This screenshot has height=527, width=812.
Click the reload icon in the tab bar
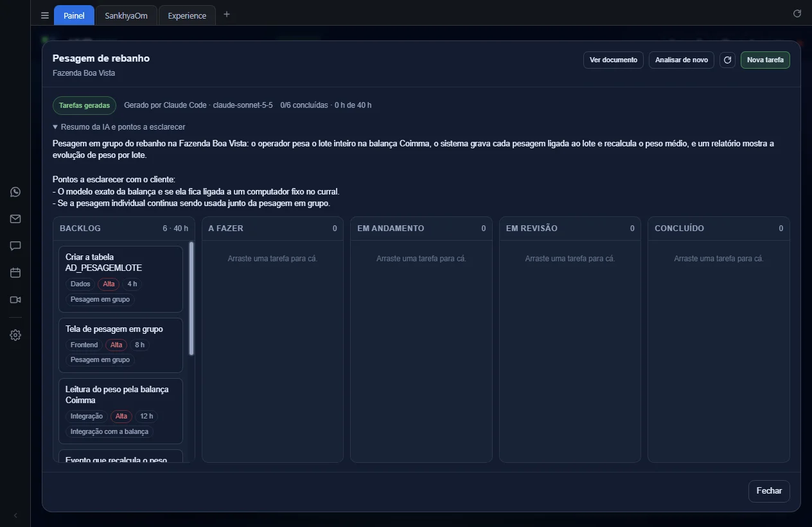tap(797, 13)
